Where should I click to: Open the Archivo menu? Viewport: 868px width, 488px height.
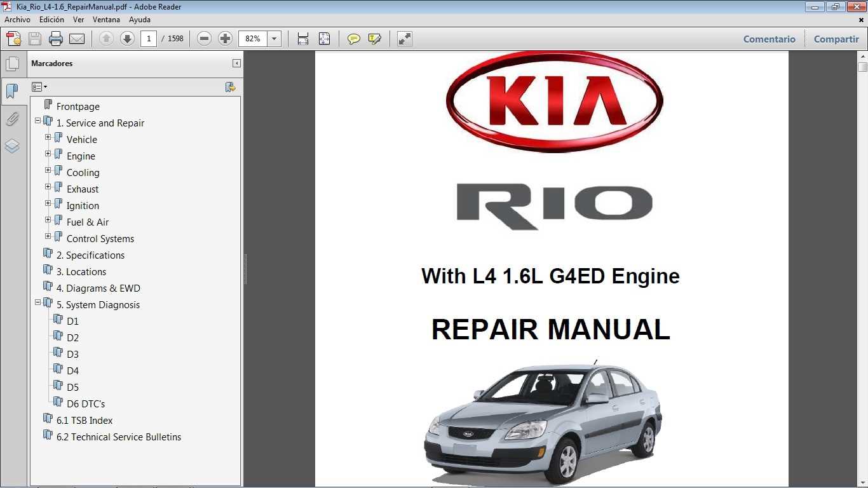pyautogui.click(x=17, y=20)
